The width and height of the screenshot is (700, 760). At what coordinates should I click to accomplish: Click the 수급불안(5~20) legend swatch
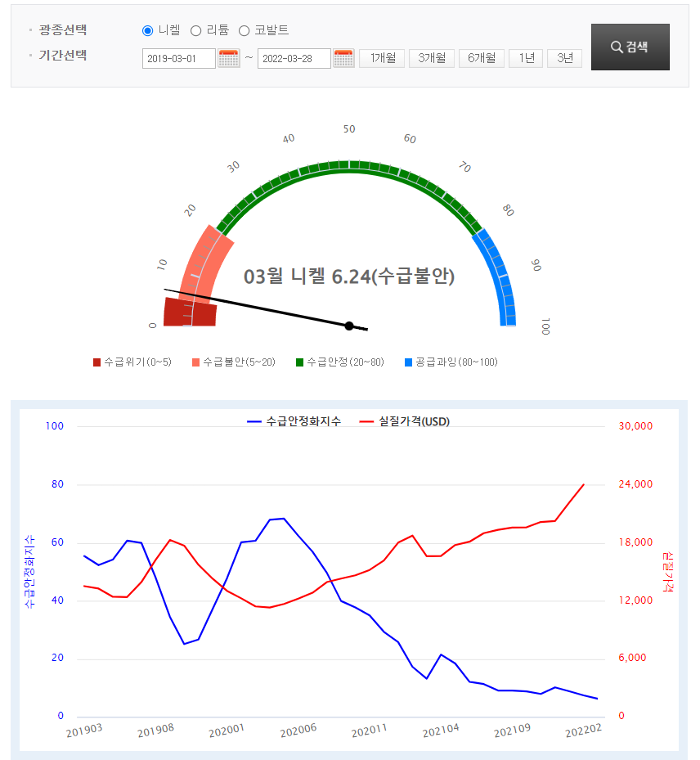196,362
